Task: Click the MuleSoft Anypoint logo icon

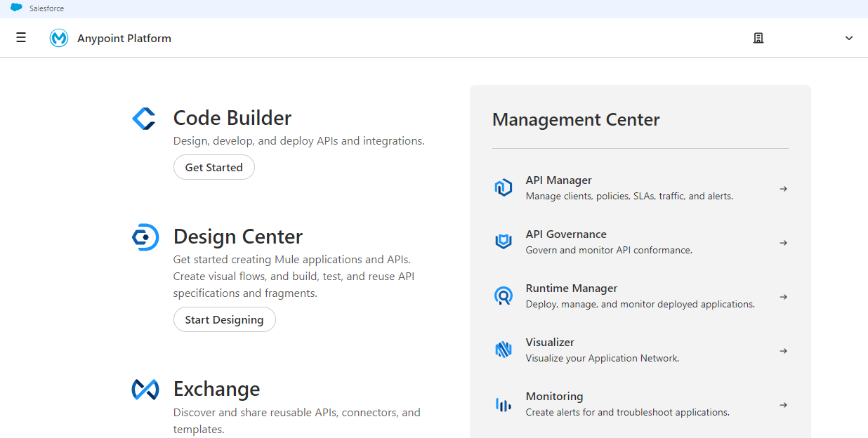Action: pos(59,38)
